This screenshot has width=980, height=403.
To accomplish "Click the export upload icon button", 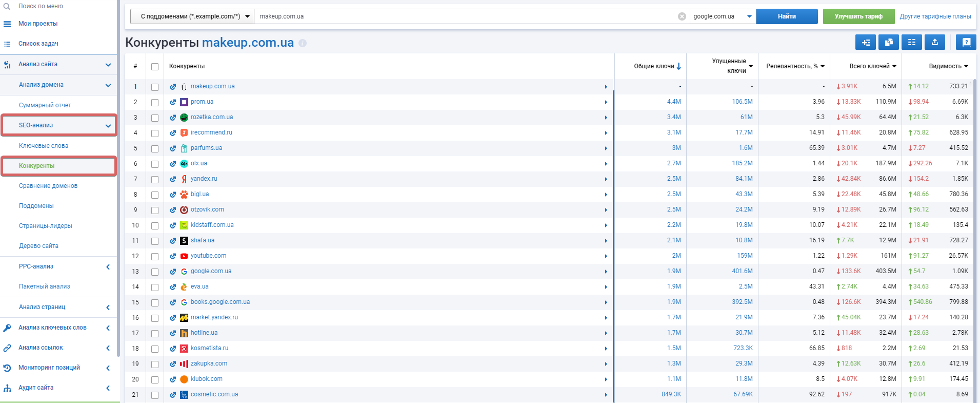I will pos(935,42).
